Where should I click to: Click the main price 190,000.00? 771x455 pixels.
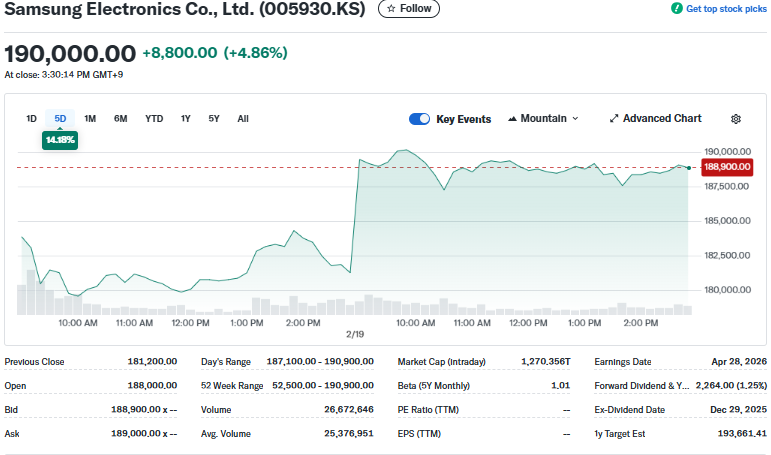pyautogui.click(x=70, y=54)
